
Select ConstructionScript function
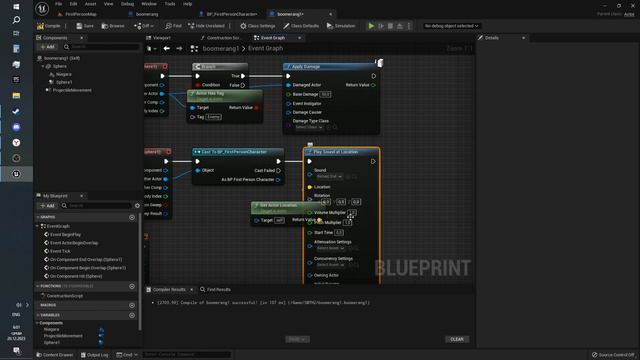(64, 296)
